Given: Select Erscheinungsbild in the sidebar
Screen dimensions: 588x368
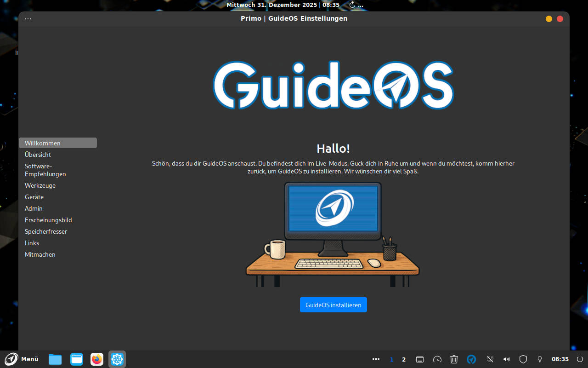Looking at the screenshot, I should (48, 220).
